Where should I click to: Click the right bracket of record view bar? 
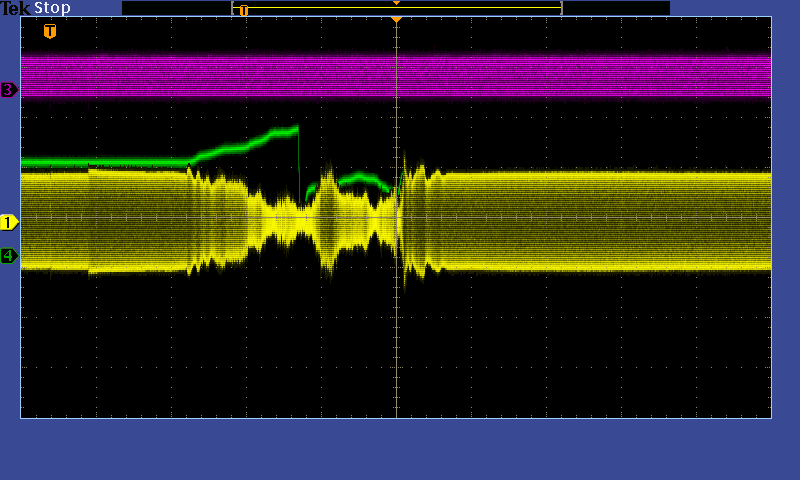(561, 8)
